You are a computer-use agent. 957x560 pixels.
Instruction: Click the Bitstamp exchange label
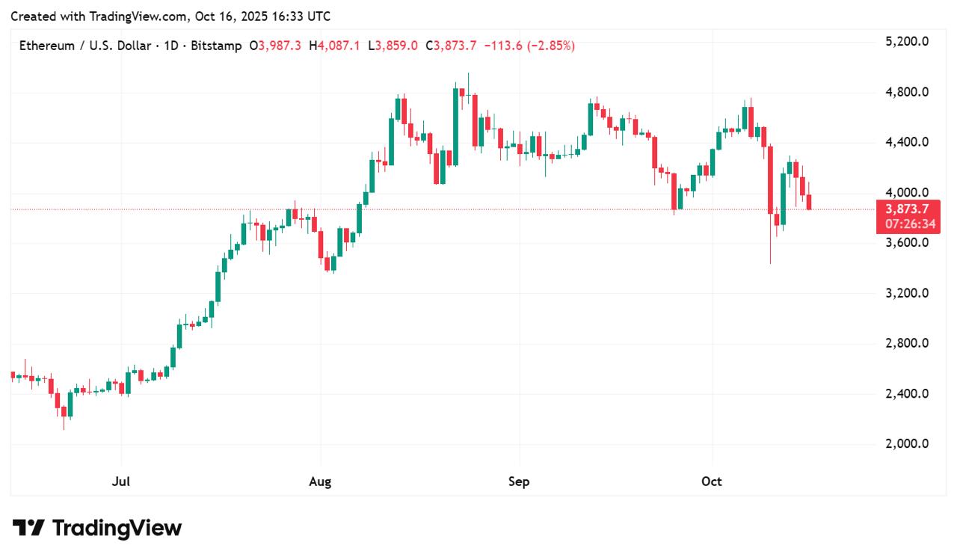(x=216, y=46)
